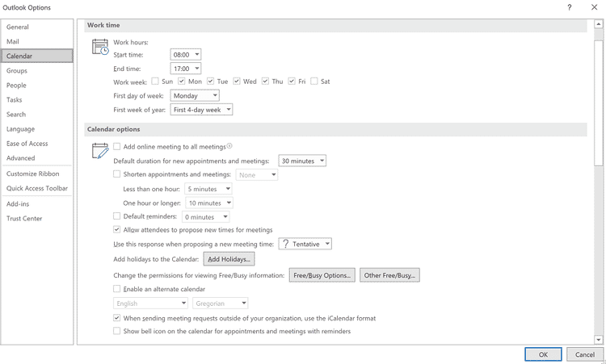Viewport: 606px width, 364px height.
Task: Select the Language category
Action: 36,129
